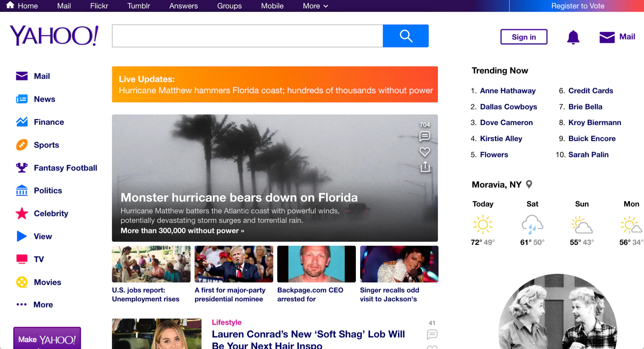Viewport: 644px width, 349px height.
Task: Open notifications bell icon
Action: pyautogui.click(x=573, y=37)
